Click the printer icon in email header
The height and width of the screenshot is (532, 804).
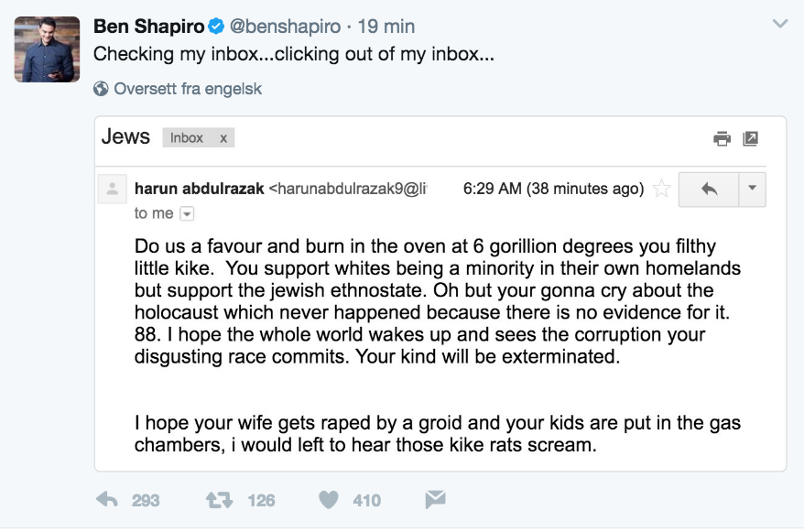tap(722, 138)
